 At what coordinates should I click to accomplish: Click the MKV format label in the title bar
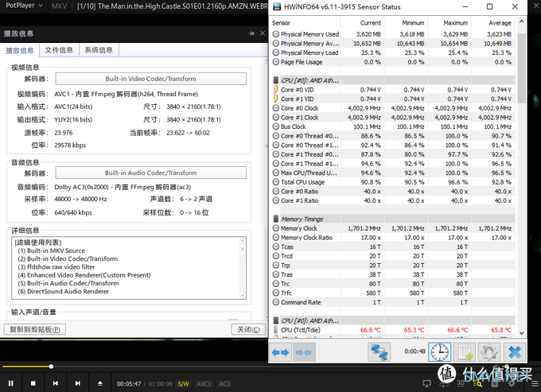59,6
